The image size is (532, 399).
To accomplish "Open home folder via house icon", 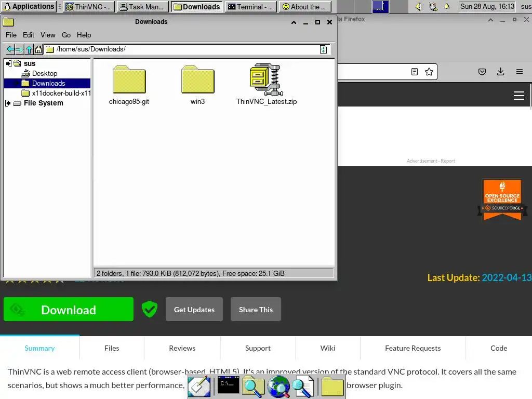I will [38, 49].
